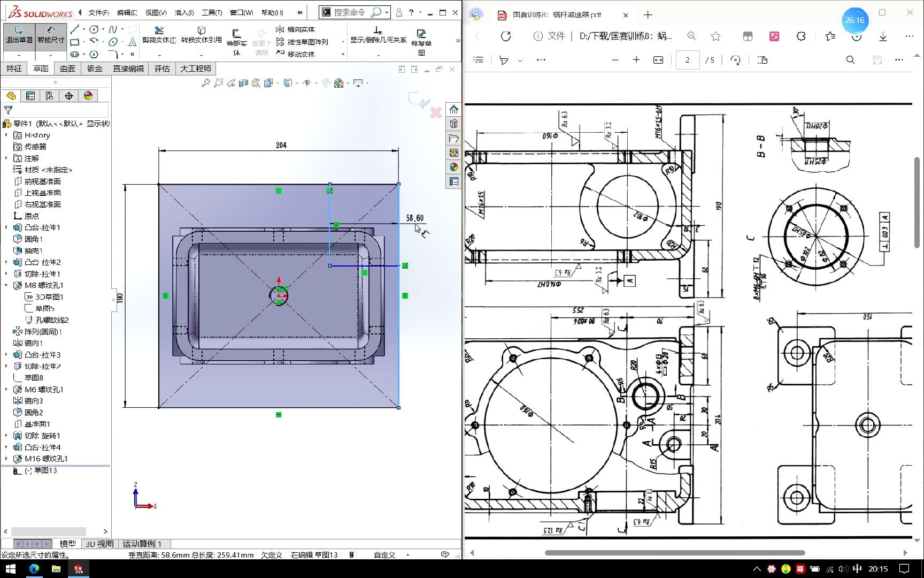This screenshot has height=578, width=924.
Task: Open a new tab in Edge
Action: point(648,15)
